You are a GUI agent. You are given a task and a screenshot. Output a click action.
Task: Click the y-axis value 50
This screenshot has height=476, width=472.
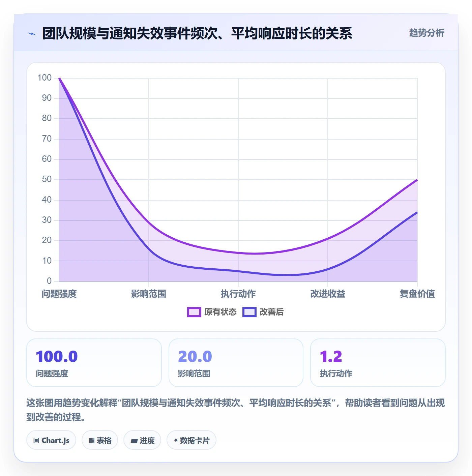coord(47,179)
